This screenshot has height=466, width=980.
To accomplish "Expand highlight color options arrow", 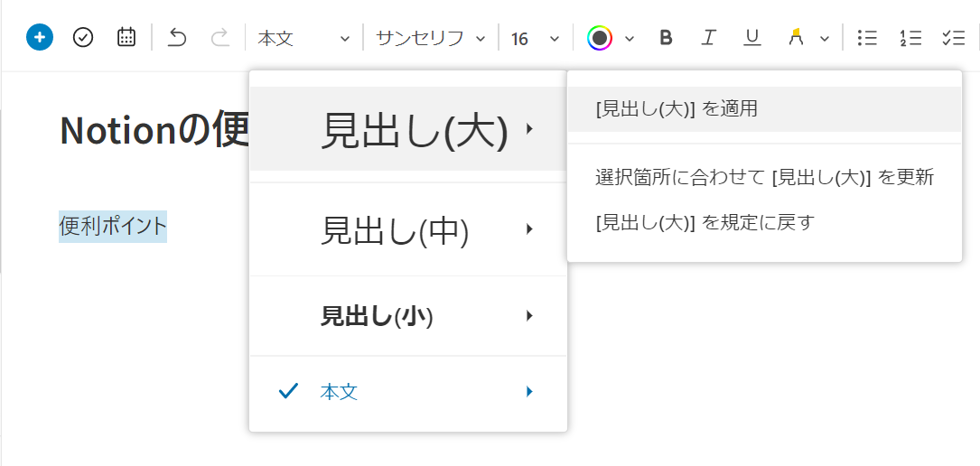I will tap(825, 39).
